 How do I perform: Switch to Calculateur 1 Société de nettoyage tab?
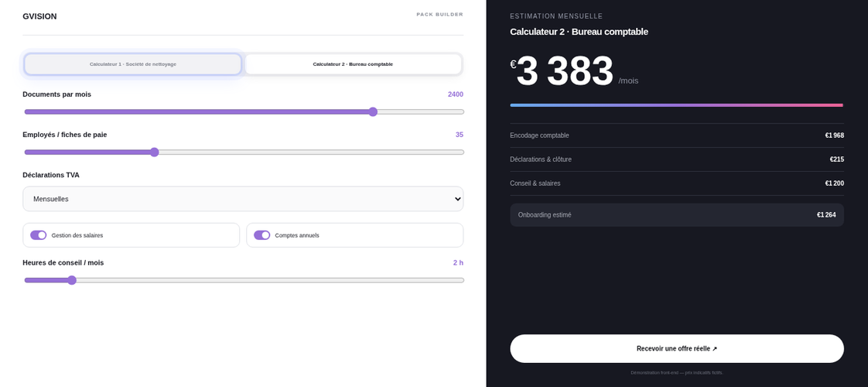(x=133, y=64)
